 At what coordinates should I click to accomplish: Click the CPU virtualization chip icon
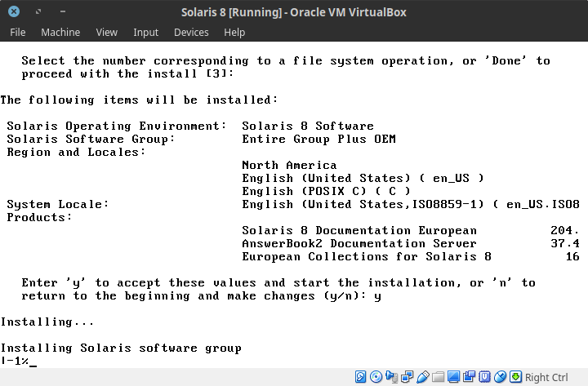pos(484,377)
